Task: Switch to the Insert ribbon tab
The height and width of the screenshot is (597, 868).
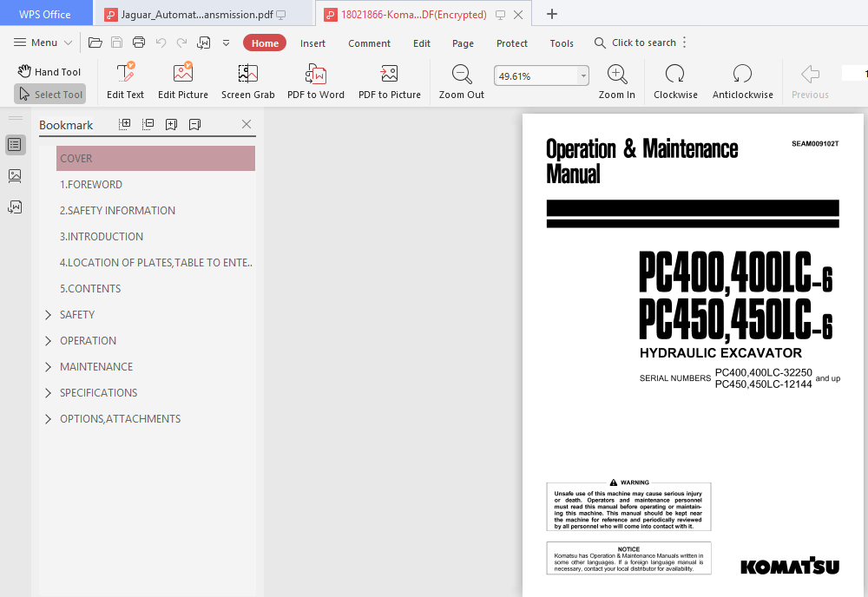Action: [x=312, y=43]
